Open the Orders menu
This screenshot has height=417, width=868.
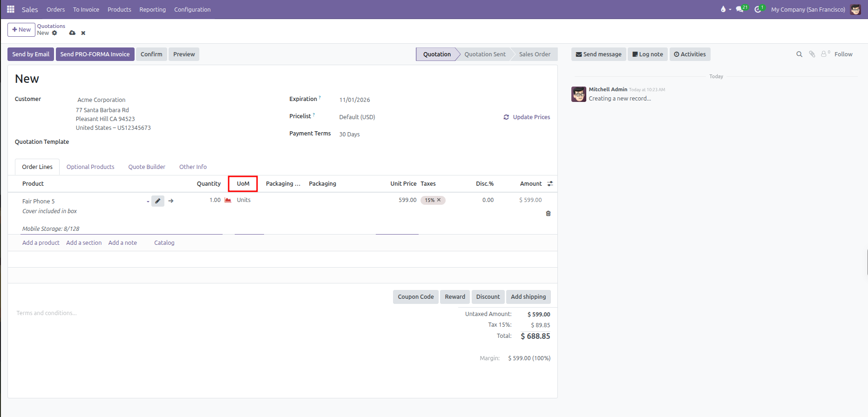tap(56, 9)
